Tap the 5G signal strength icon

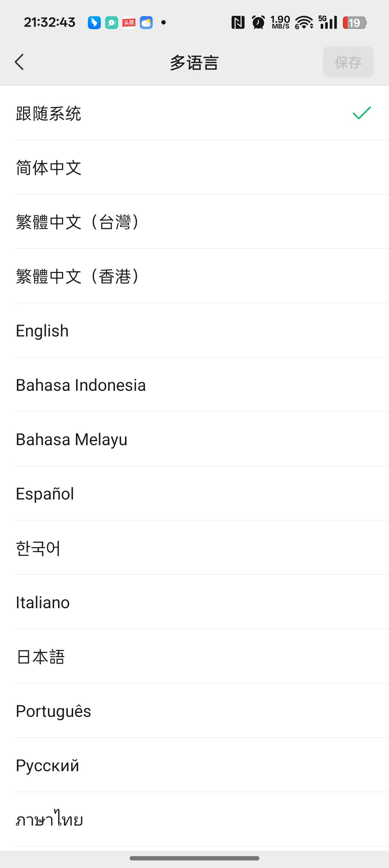point(328,22)
